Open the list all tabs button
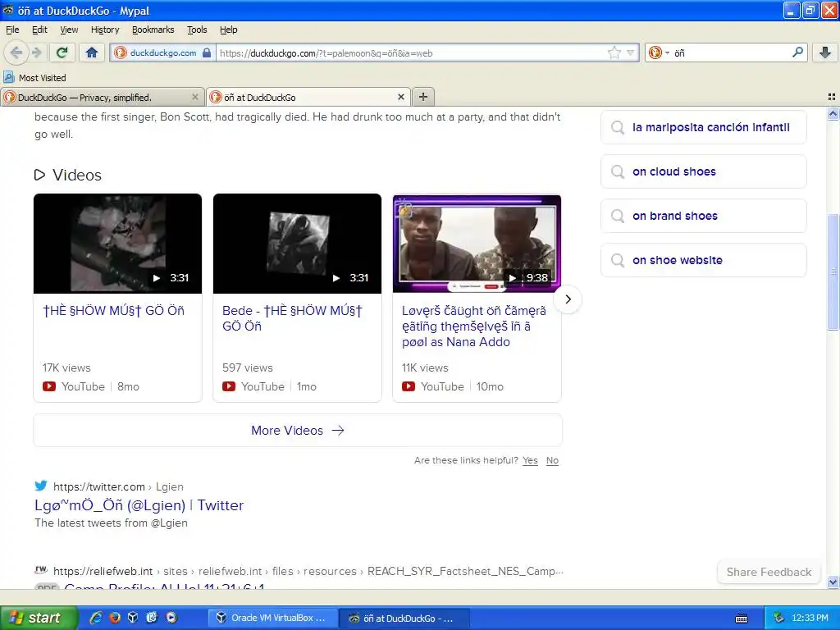The width and height of the screenshot is (840, 630). coord(832,97)
